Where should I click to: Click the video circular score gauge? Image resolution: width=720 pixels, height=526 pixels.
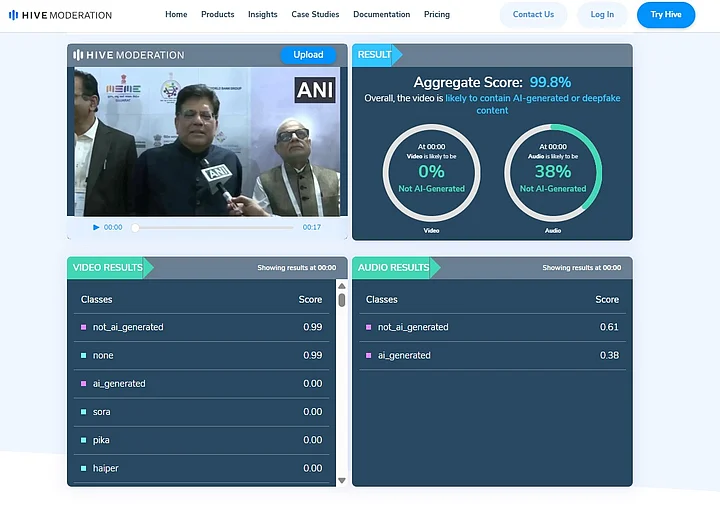pyautogui.click(x=432, y=173)
